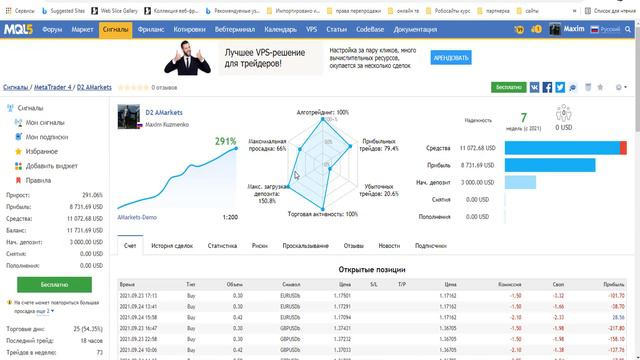Open the Форум menu item
Screen dimensions: 640x360
[52, 29]
